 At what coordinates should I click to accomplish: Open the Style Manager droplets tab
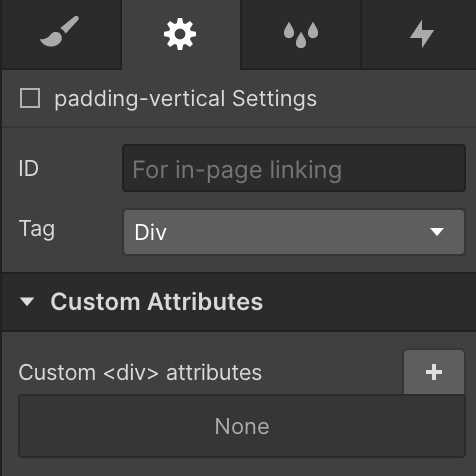pyautogui.click(x=301, y=34)
